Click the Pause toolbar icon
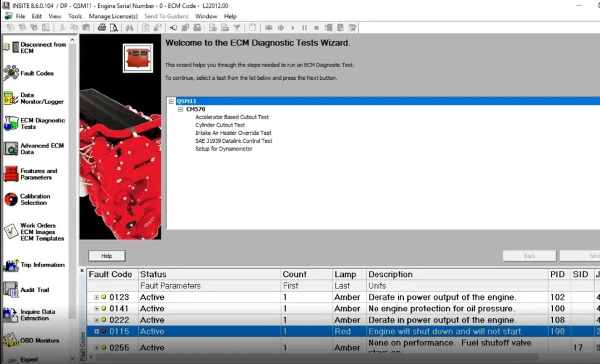The width and height of the screenshot is (600, 364). pos(305,28)
